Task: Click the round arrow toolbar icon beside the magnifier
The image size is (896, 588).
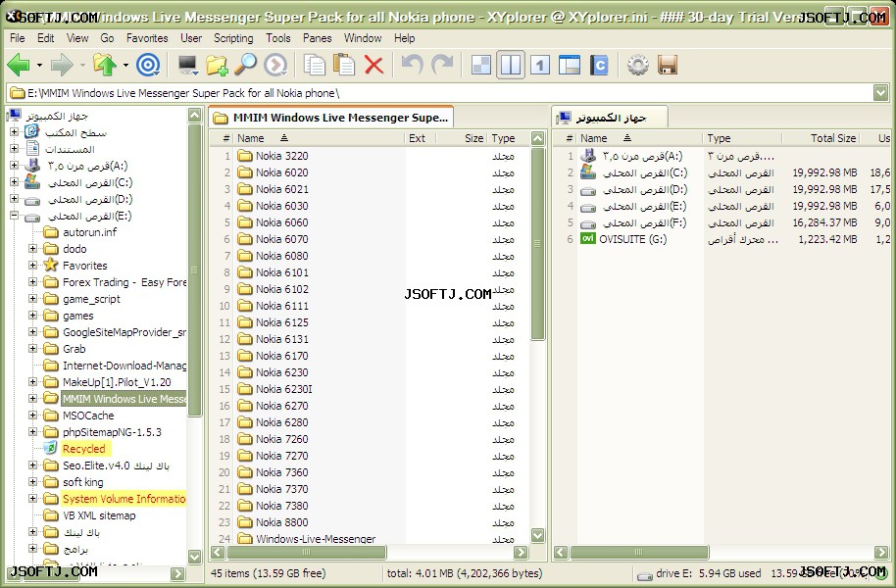Action: point(275,65)
